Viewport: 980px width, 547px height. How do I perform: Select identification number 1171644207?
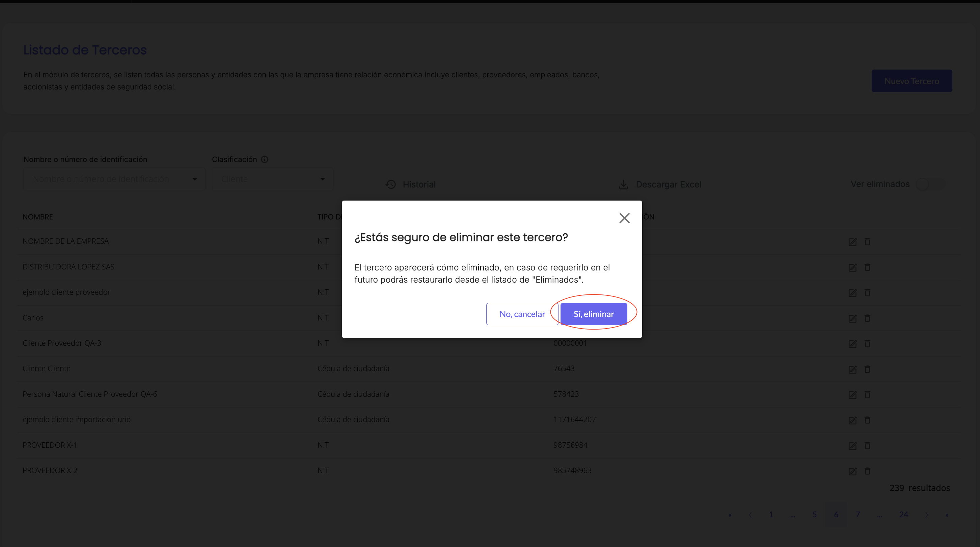[574, 419]
